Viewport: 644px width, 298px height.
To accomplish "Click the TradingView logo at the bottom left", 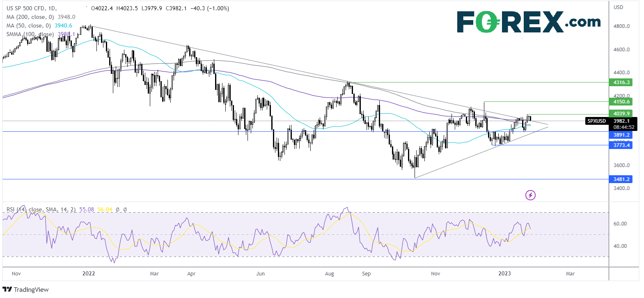I will (x=25, y=289).
